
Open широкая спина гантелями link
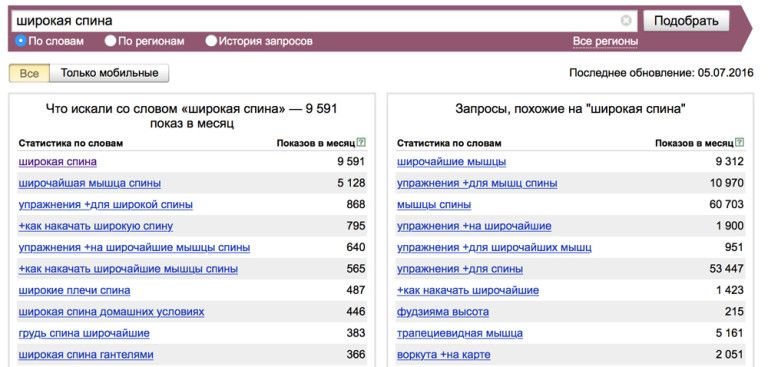86,355
